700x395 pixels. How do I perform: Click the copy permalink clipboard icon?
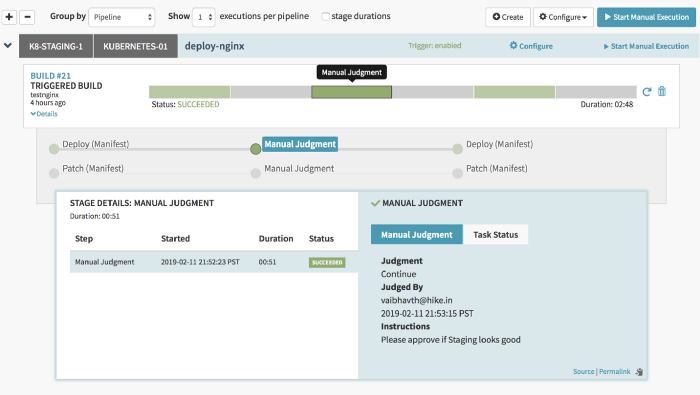639,372
